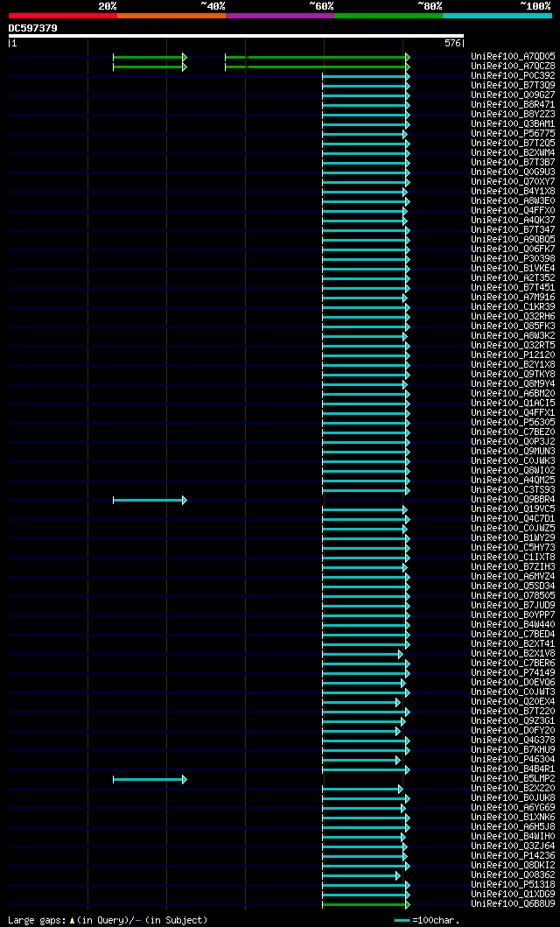Click hit label UniRef100_P14236
Viewport: 560px width, 927px height.
point(513,855)
